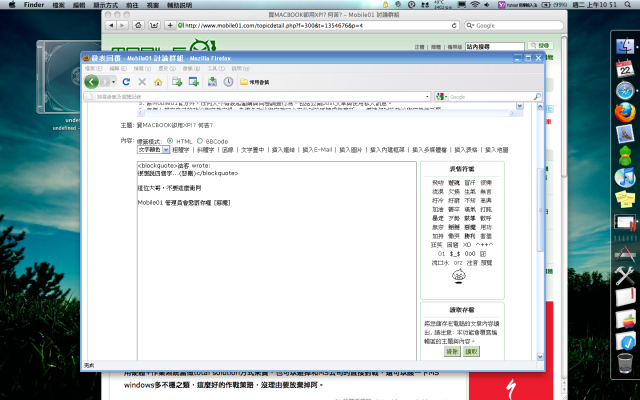Open the Apple menu

(x=11, y=4)
